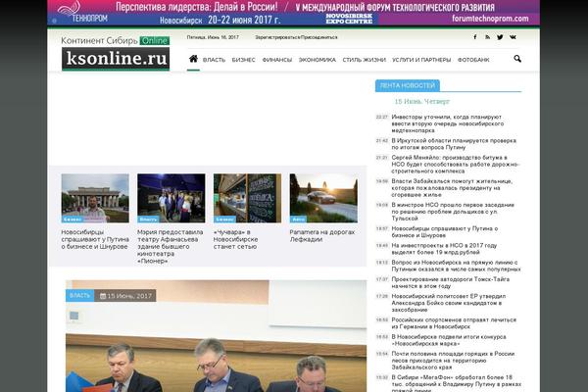Open the ФИНАНСЫ menu section
Viewport: 588px width, 392px height.
tap(277, 60)
